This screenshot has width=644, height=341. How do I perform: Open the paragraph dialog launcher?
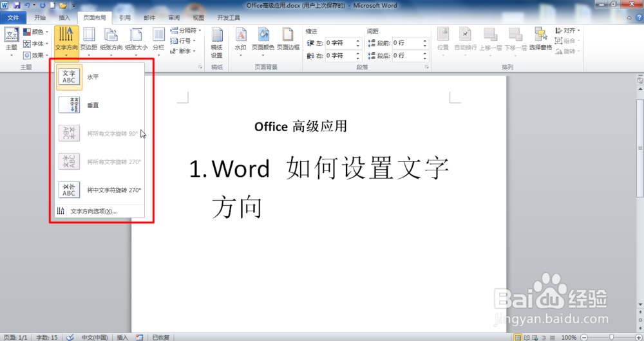pos(427,67)
